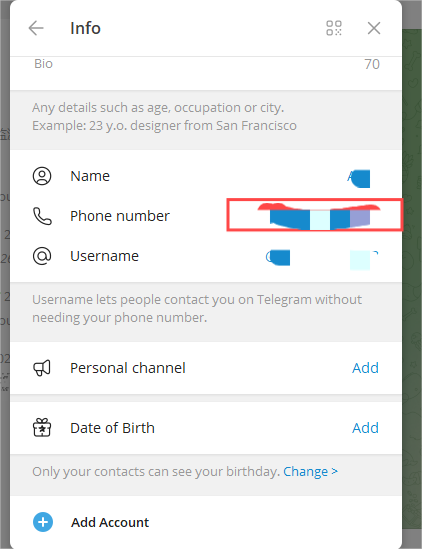Screen dimensions: 422x549
Task: Open the Phone number row
Action: pos(206,216)
